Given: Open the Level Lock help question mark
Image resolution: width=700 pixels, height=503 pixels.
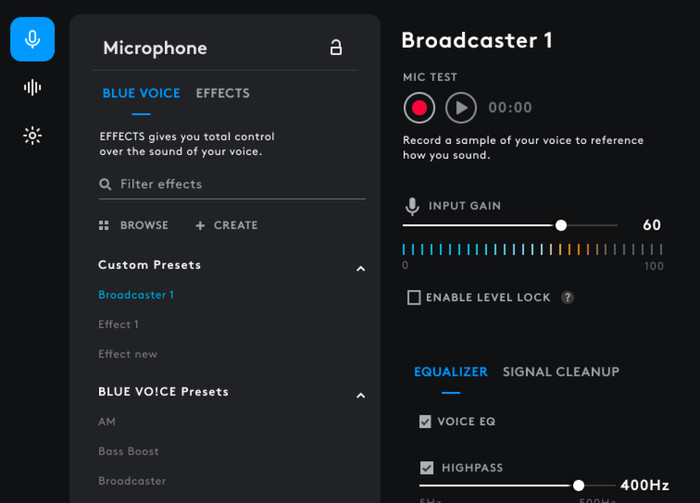Looking at the screenshot, I should pos(567,298).
